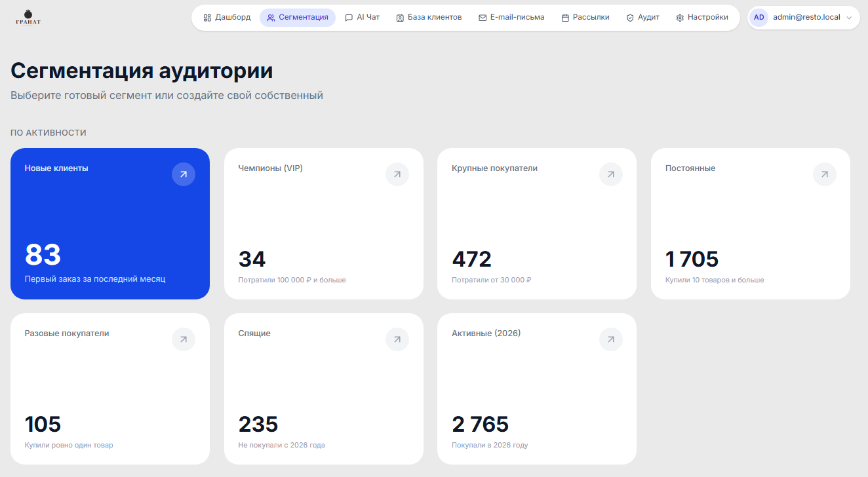The width and height of the screenshot is (868, 477).
Task: Open arrow icon on Активные (2026) card
Action: pos(611,339)
